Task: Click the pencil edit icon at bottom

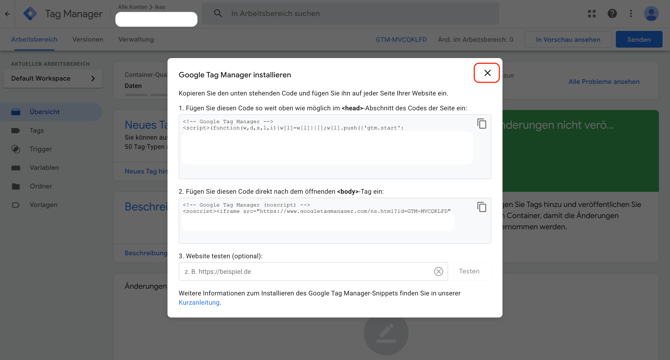Action: coord(386,333)
